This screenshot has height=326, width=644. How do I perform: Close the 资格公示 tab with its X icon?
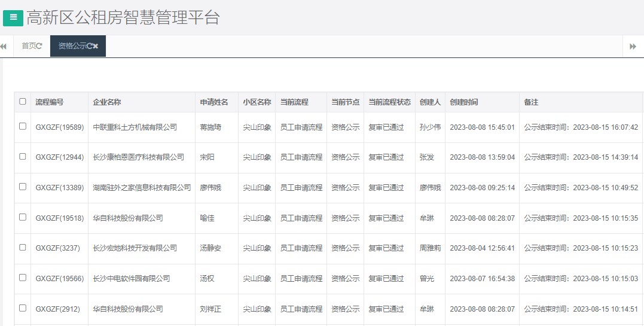[x=96, y=46]
